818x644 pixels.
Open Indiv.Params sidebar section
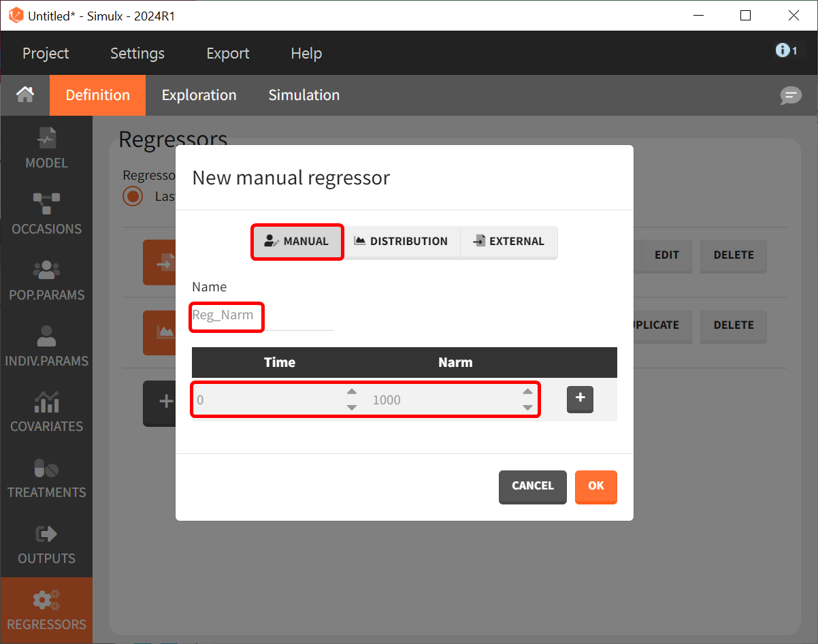(46, 347)
